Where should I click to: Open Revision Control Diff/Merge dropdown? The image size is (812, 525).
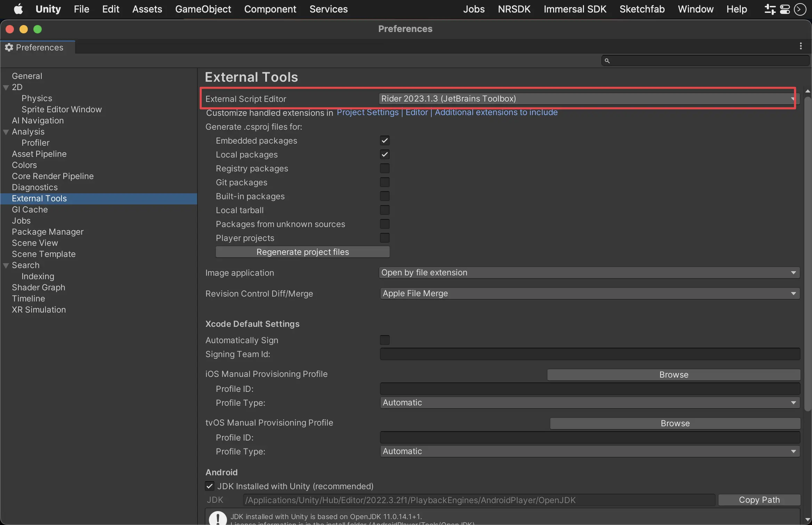pos(590,293)
